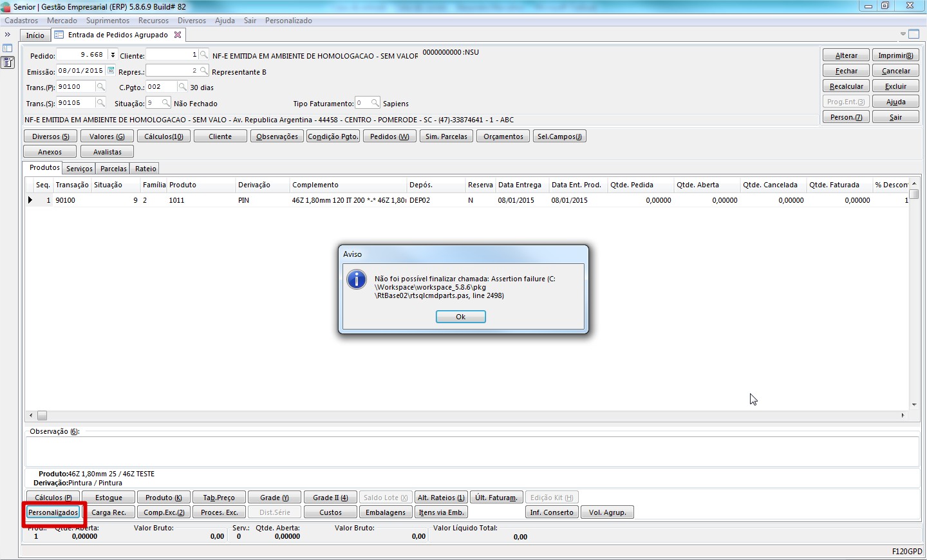Click the Observação text area

click(471, 451)
